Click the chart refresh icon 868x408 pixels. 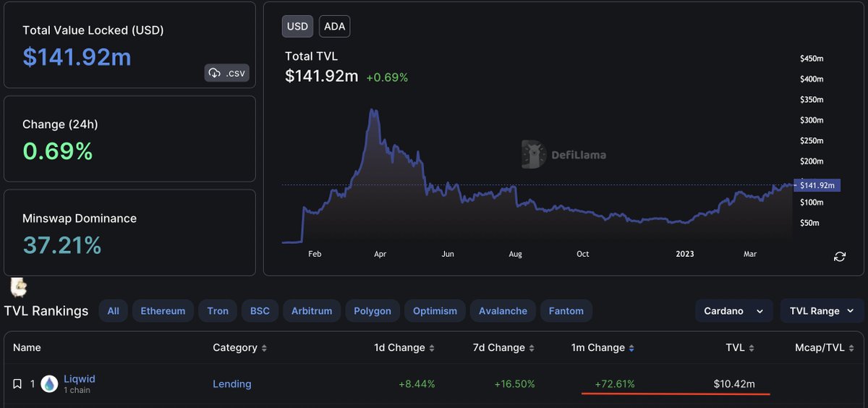840,257
